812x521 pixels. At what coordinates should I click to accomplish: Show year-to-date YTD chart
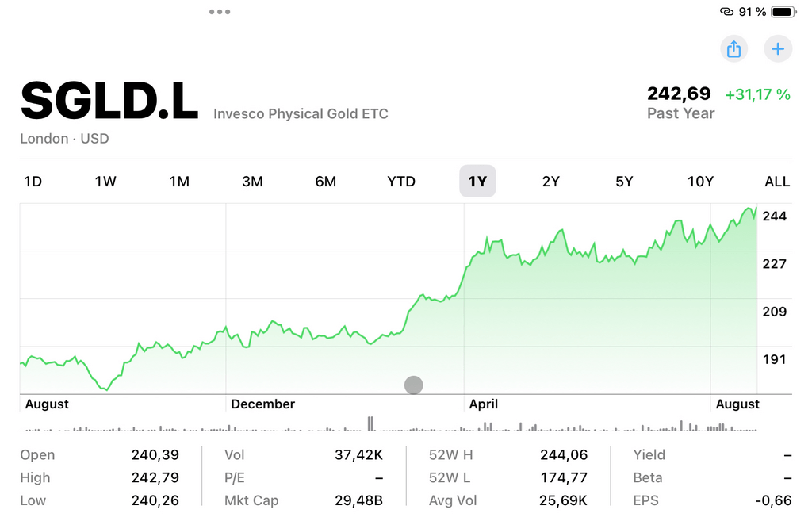coord(401,182)
